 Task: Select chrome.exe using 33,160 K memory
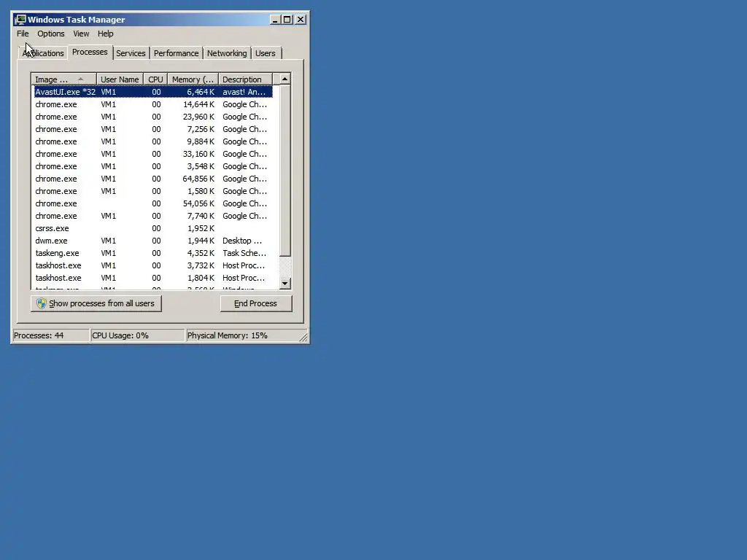[153, 154]
